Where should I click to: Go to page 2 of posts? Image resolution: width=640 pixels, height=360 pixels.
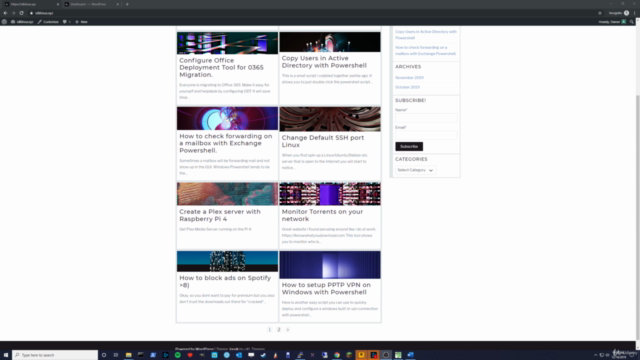tap(279, 330)
